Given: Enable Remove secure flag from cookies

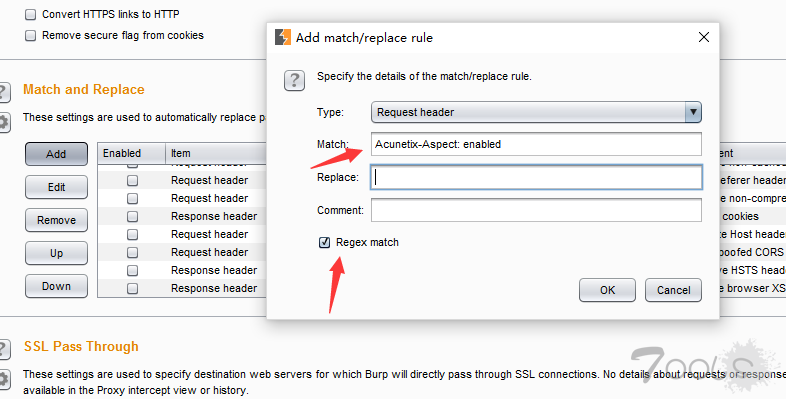Looking at the screenshot, I should (31, 36).
